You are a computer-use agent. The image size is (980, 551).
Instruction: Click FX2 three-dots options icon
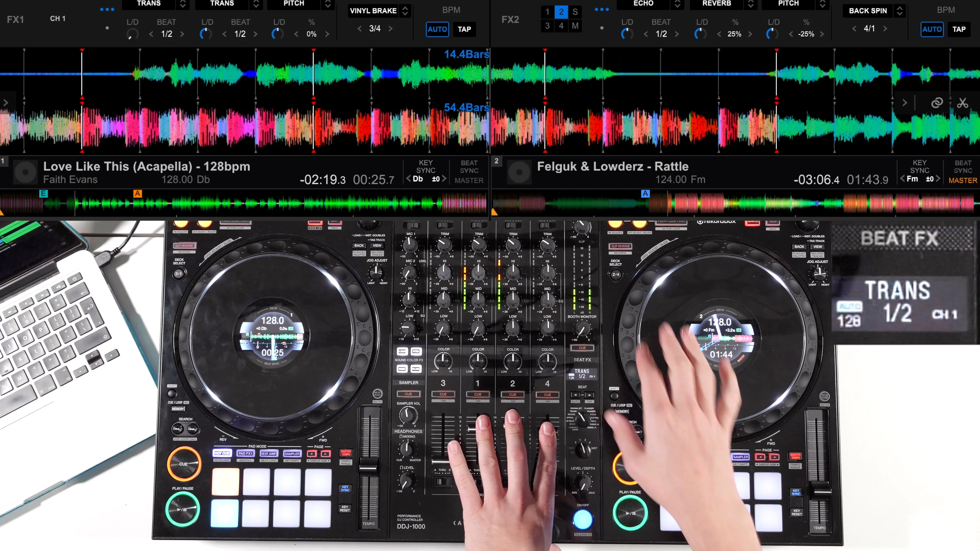602,9
